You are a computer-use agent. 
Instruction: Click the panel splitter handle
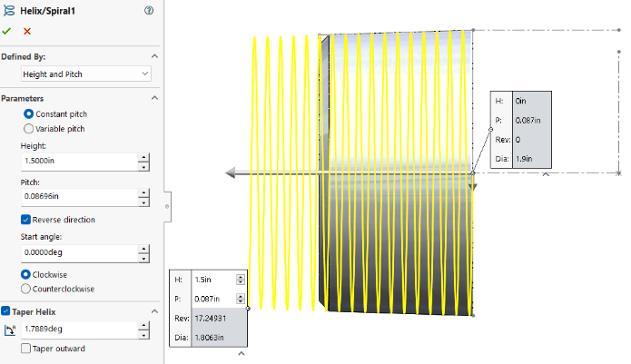[165, 206]
